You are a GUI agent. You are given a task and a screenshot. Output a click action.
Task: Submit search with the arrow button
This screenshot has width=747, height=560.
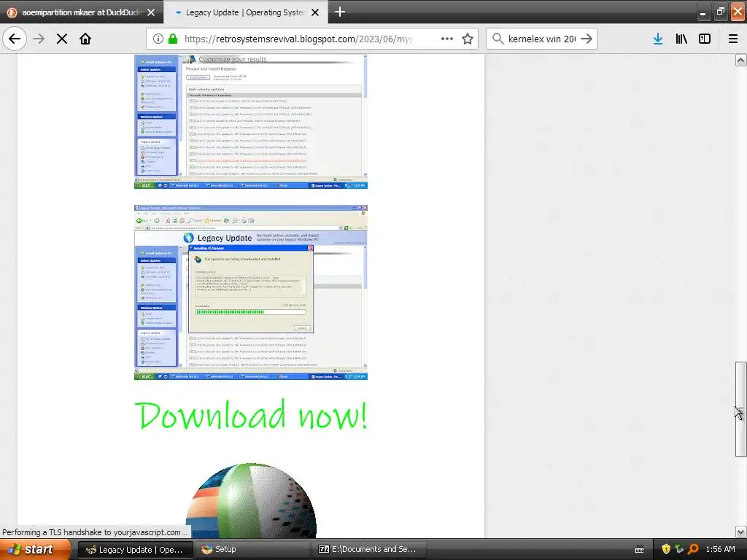[587, 39]
